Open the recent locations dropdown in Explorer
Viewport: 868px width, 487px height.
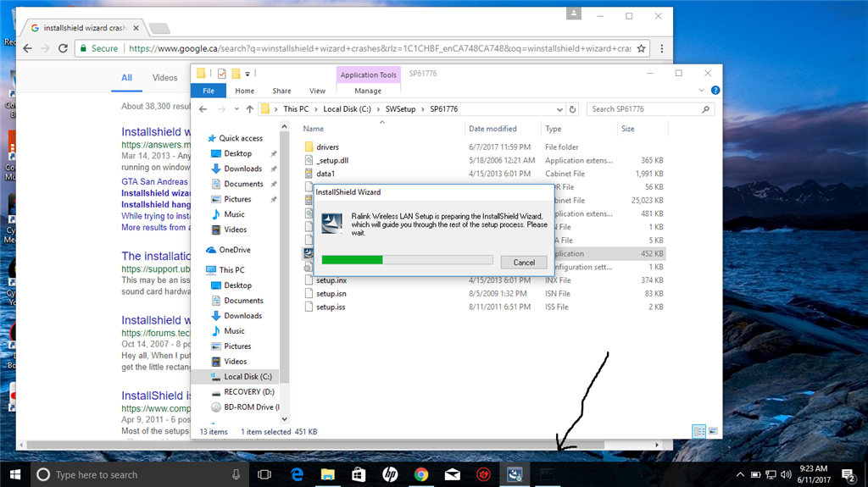coord(236,109)
